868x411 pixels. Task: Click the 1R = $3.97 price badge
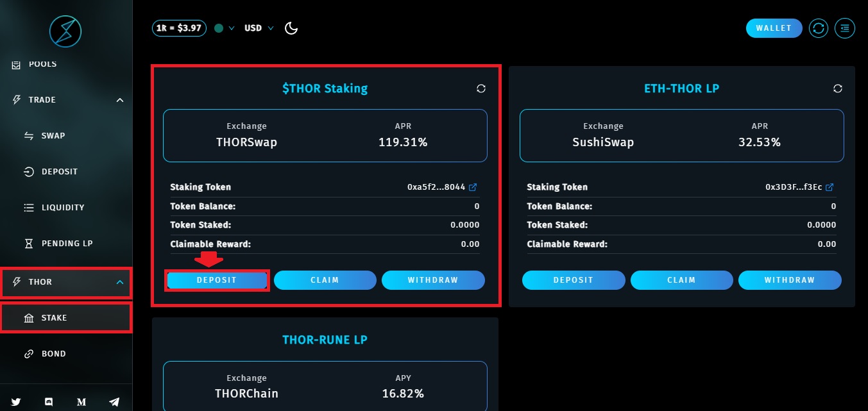[x=179, y=28]
